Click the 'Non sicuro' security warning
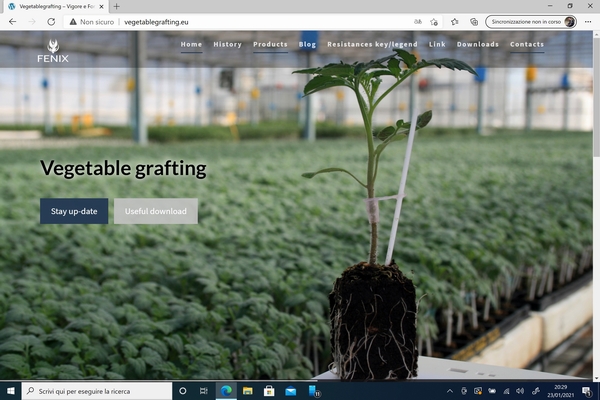600x400 pixels. click(90, 21)
